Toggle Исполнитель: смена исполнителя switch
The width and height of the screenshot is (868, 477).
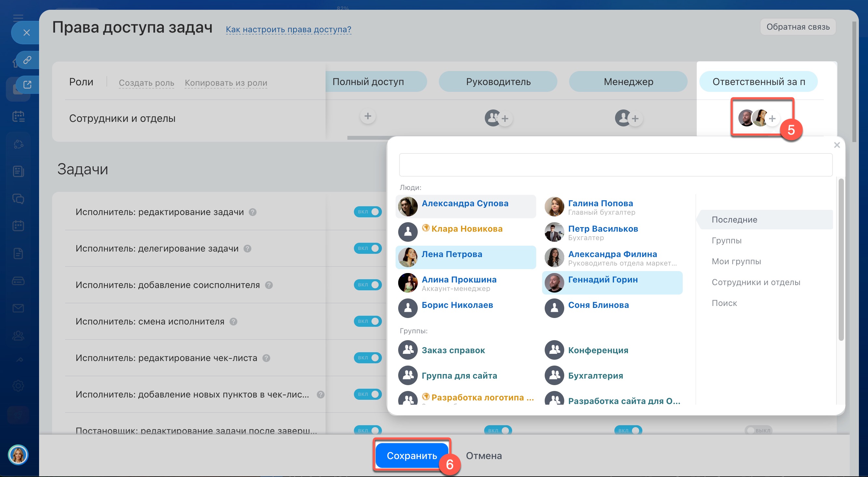tap(368, 321)
